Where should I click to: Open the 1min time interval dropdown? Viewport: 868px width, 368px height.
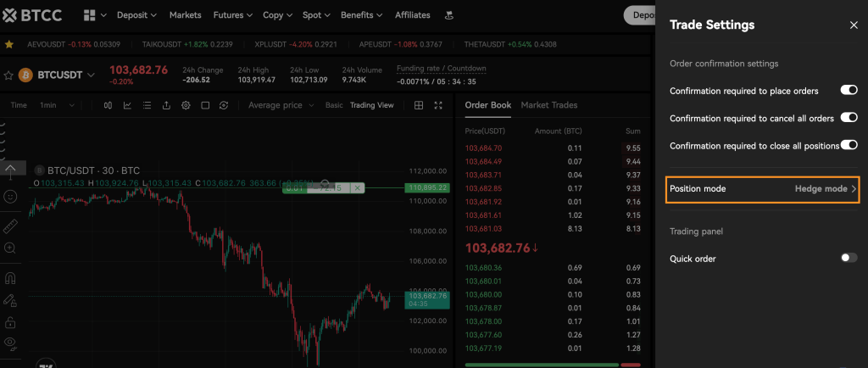[x=58, y=105]
